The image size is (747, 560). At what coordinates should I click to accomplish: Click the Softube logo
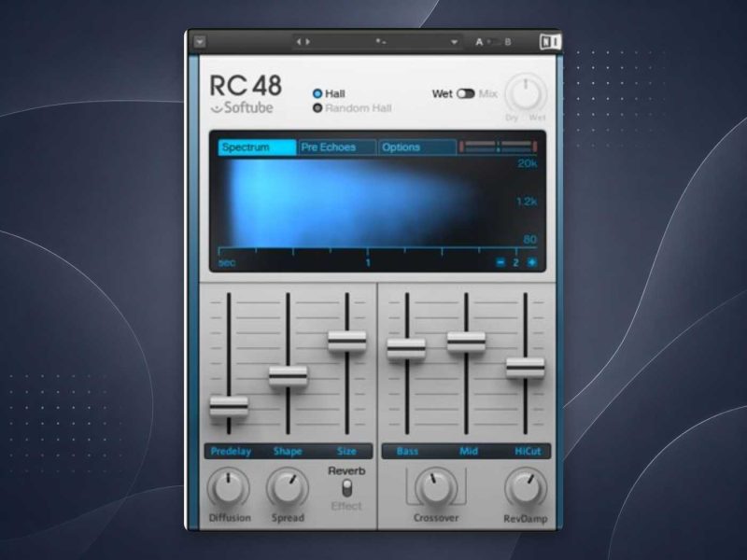point(242,107)
